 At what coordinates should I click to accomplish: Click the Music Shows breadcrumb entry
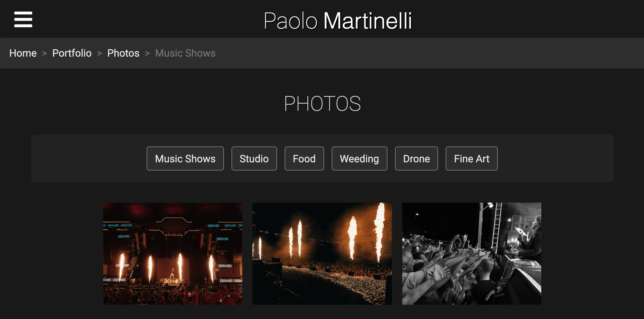[x=185, y=53]
